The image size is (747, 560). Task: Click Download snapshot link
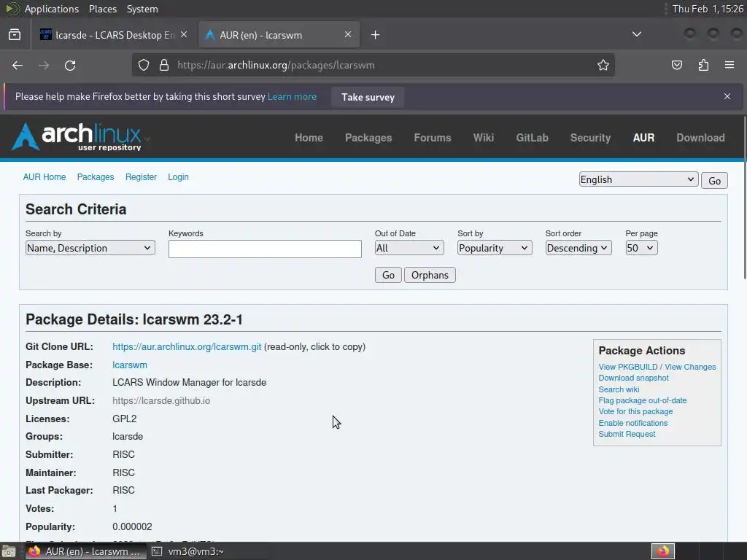634,378
